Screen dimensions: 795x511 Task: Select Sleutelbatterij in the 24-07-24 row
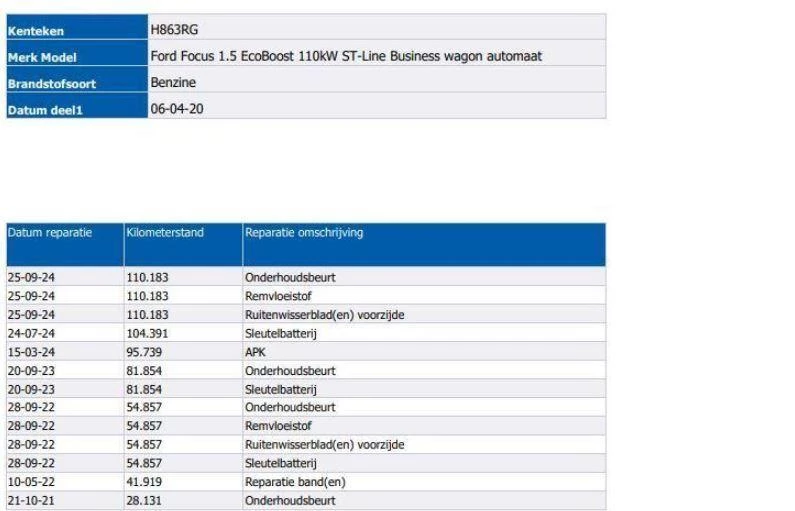pyautogui.click(x=280, y=334)
